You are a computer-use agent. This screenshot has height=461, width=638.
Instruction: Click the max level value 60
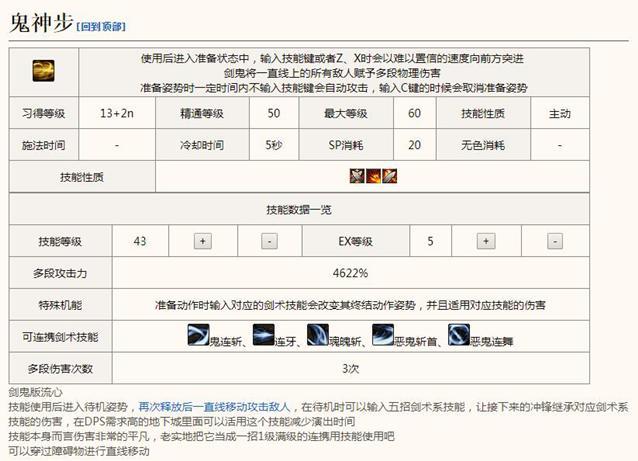[x=415, y=113]
